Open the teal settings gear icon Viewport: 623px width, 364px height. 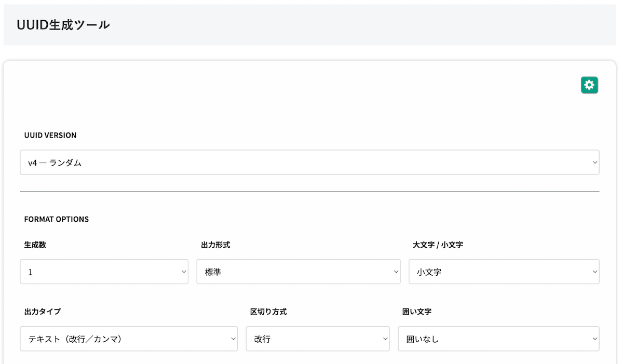pyautogui.click(x=589, y=85)
